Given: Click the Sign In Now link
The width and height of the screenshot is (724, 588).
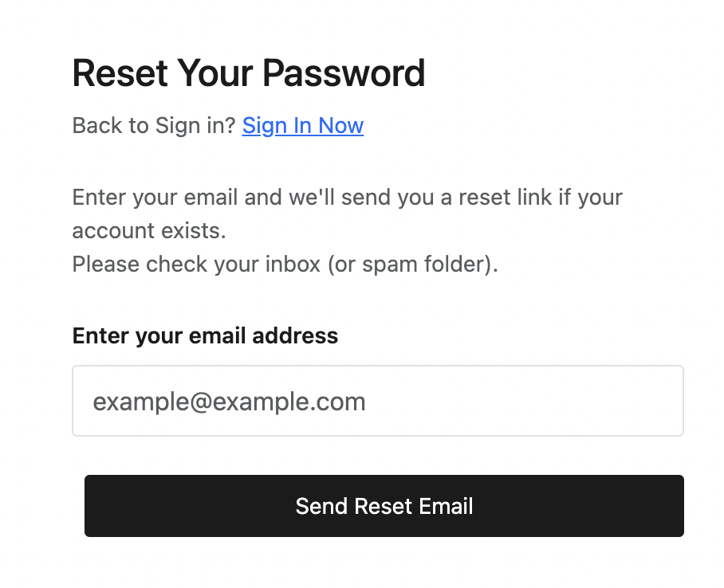Looking at the screenshot, I should (303, 126).
